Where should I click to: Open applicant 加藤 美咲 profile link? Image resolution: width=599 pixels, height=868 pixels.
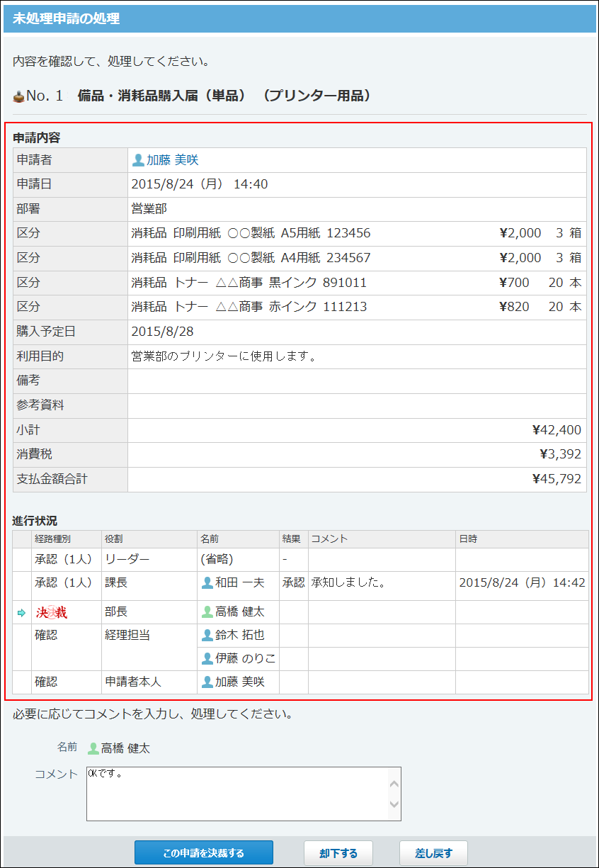click(x=173, y=160)
